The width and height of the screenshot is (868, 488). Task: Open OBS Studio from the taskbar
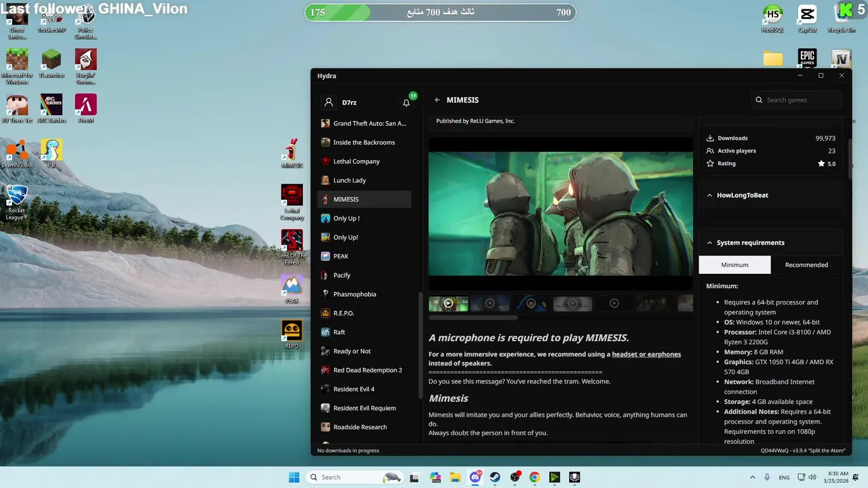tap(515, 477)
